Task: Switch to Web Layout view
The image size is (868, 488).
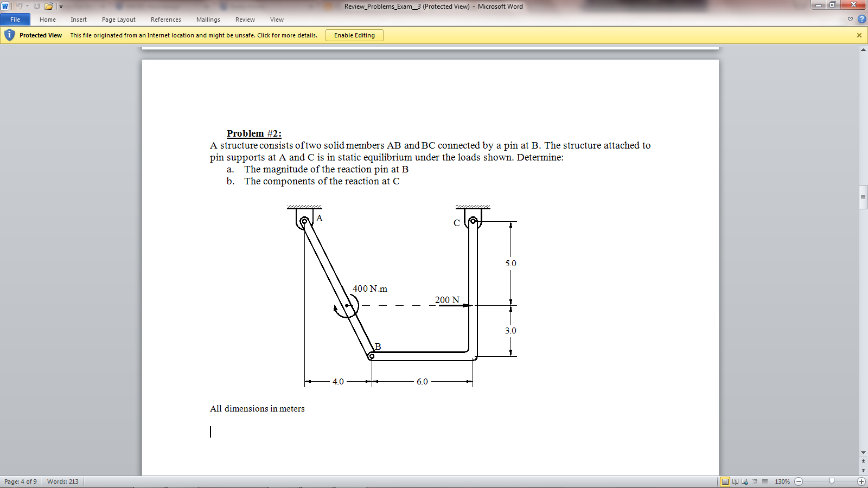Action: (745, 481)
